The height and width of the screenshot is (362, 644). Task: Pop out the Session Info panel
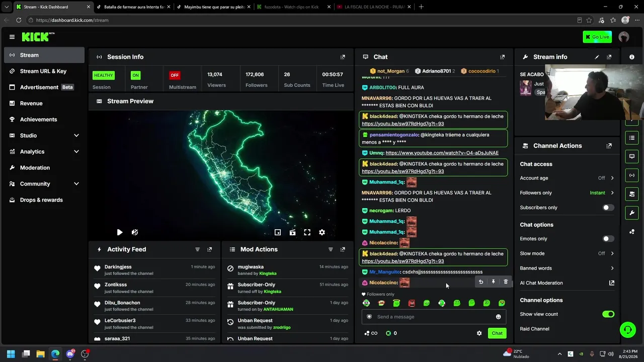pyautogui.click(x=343, y=57)
